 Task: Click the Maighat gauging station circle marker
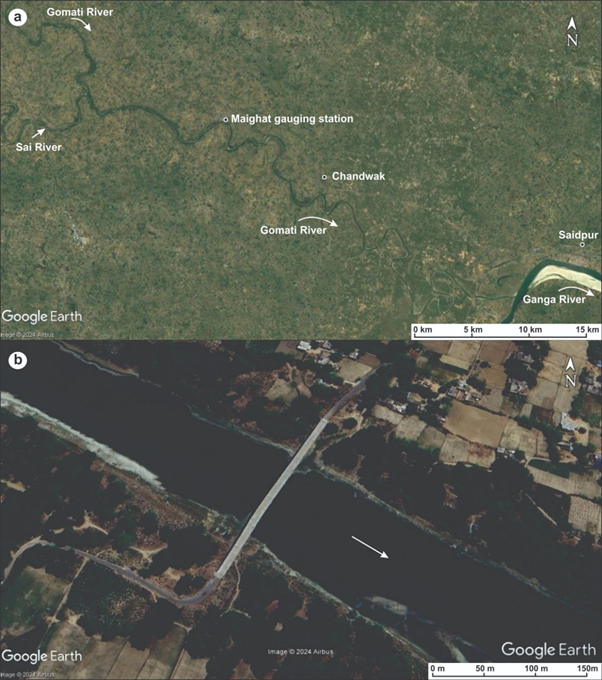(225, 119)
